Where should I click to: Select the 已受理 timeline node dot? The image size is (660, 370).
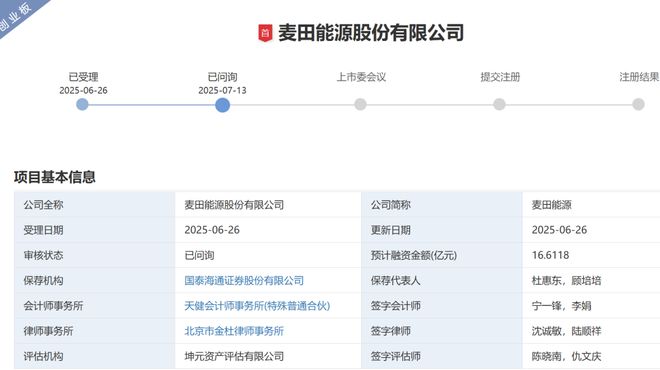click(82, 104)
